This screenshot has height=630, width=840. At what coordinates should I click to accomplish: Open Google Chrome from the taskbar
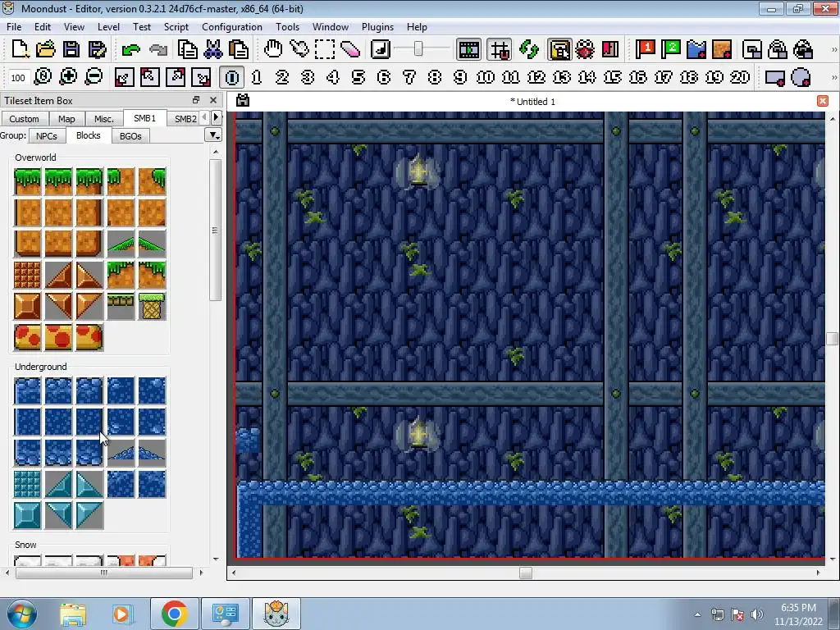click(x=174, y=614)
